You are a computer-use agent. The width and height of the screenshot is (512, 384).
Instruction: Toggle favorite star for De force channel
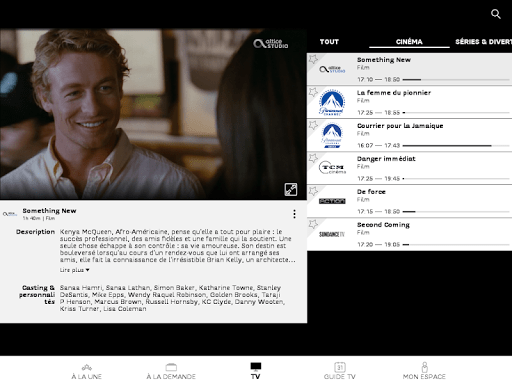click(x=313, y=191)
